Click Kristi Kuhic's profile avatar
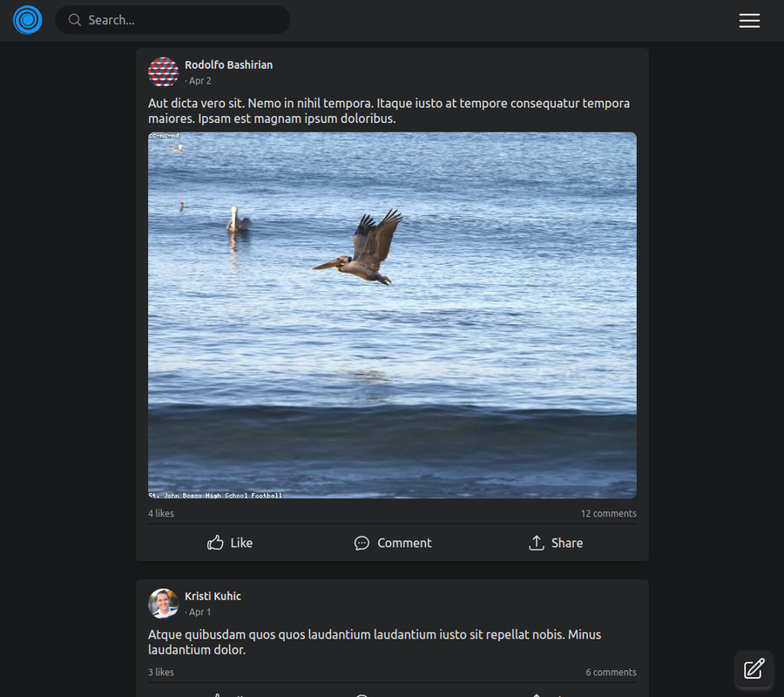 [x=163, y=603]
